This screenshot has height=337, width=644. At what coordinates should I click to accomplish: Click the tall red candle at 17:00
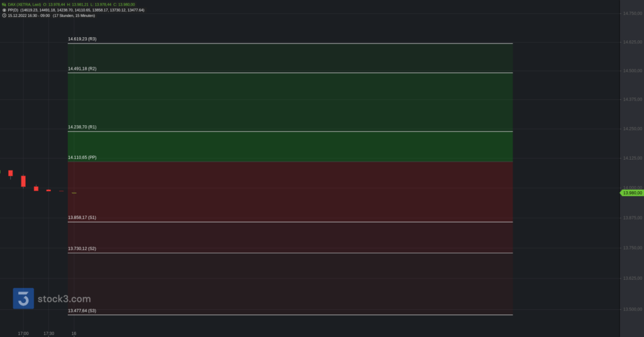click(23, 181)
